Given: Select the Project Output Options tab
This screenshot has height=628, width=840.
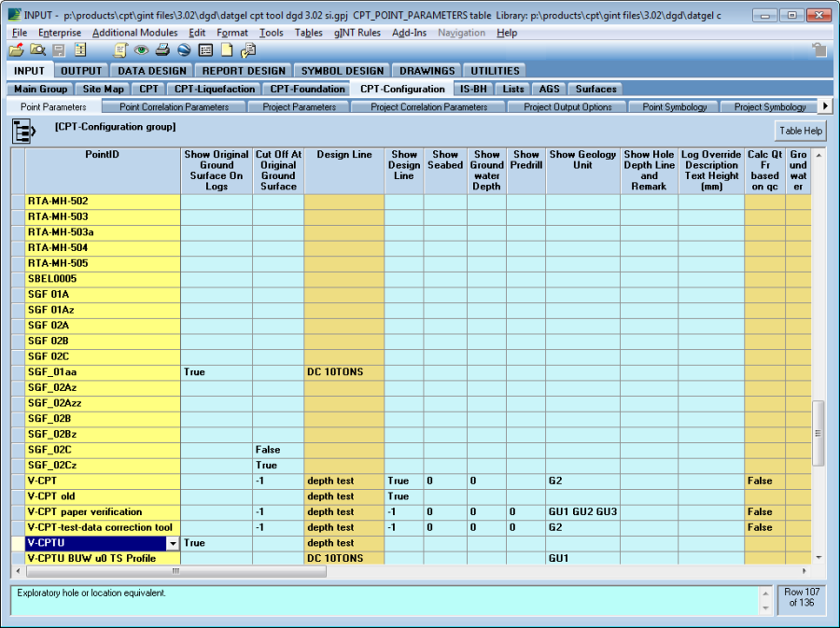Looking at the screenshot, I should (x=567, y=106).
